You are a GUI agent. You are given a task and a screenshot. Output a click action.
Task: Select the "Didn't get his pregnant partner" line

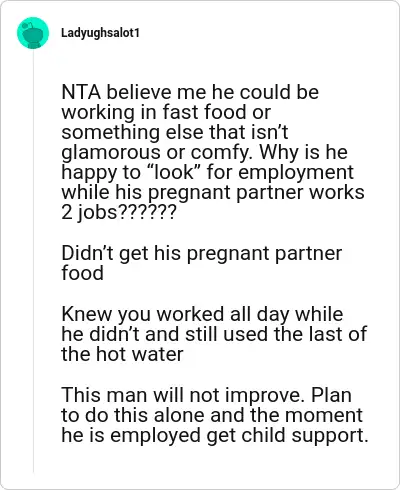click(202, 253)
